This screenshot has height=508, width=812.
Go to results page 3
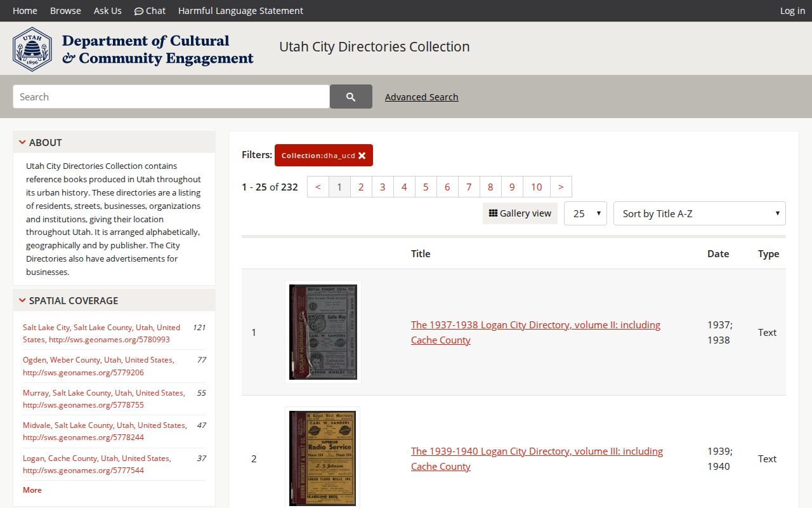[383, 187]
